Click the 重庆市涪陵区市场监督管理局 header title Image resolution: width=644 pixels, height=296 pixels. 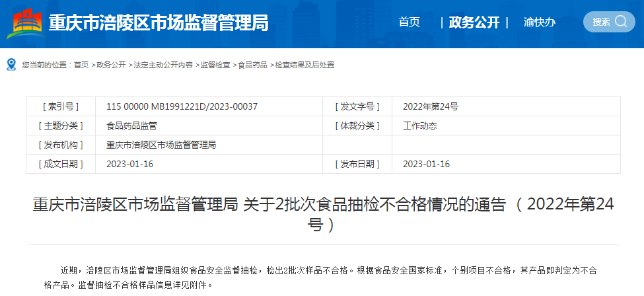click(x=159, y=22)
